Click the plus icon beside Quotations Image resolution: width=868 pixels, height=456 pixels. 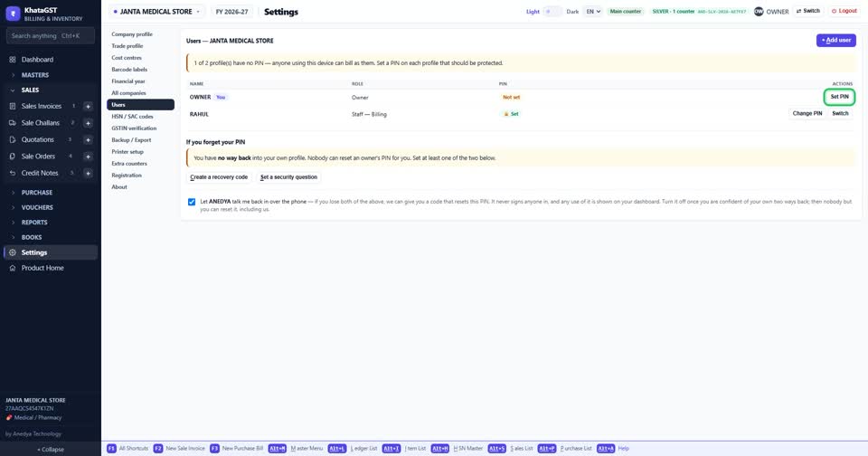point(88,140)
